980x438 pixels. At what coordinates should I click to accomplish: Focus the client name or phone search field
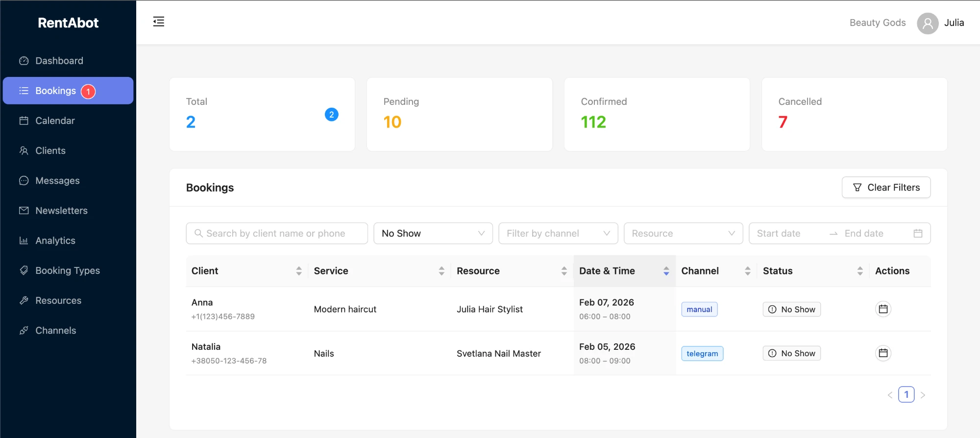tap(277, 234)
